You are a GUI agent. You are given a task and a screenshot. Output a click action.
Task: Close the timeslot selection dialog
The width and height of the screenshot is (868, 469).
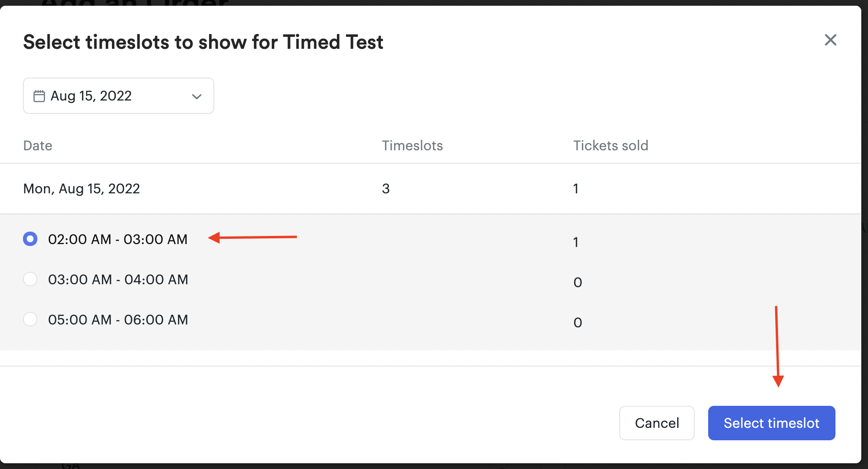tap(831, 40)
